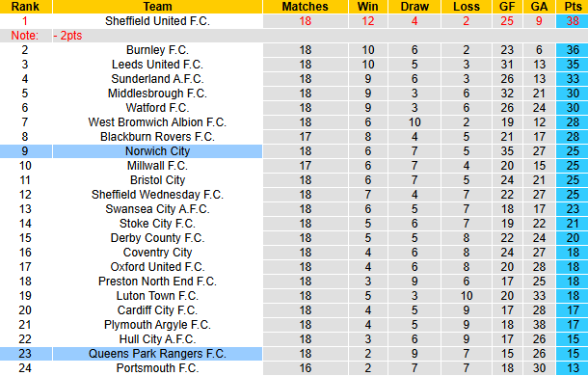Click the Team column header

click(157, 7)
